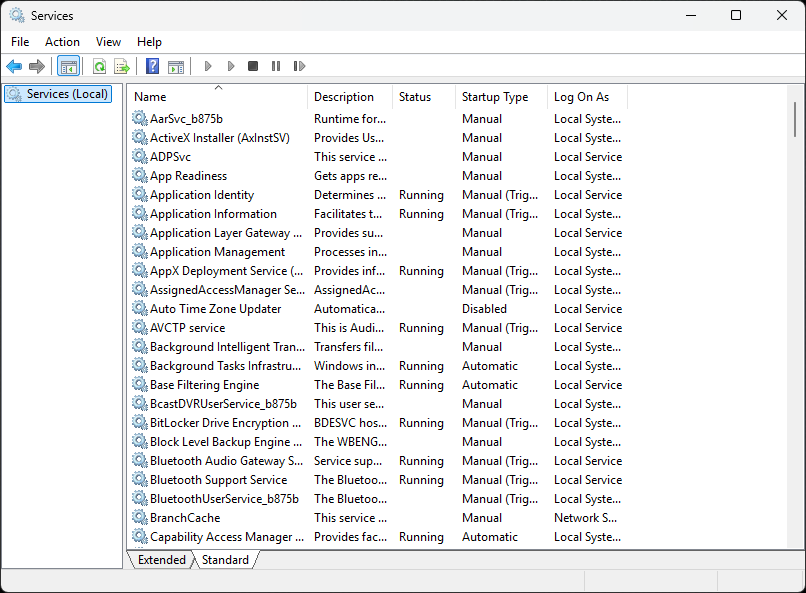Select the Base Filtering Engine service row
Image resolution: width=806 pixels, height=593 pixels.
click(x=204, y=385)
